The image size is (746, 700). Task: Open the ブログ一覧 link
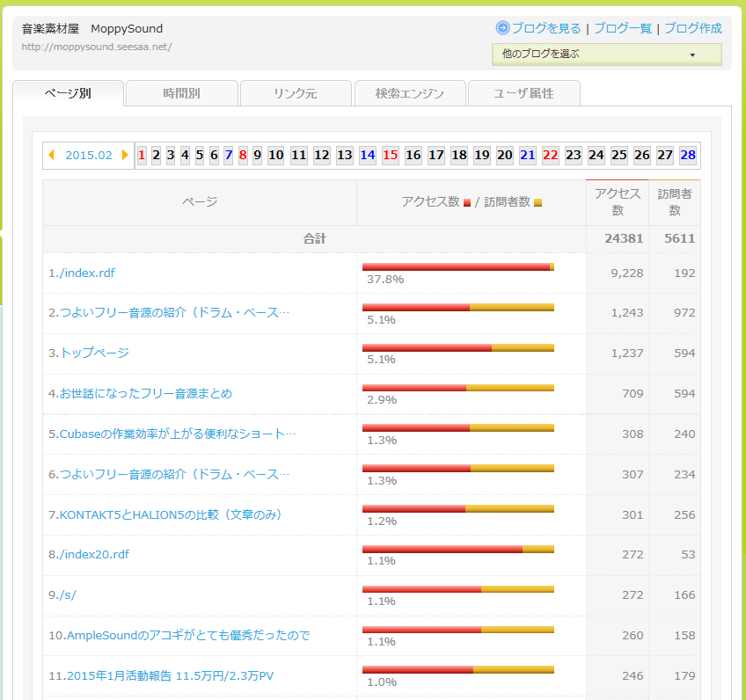tap(623, 28)
